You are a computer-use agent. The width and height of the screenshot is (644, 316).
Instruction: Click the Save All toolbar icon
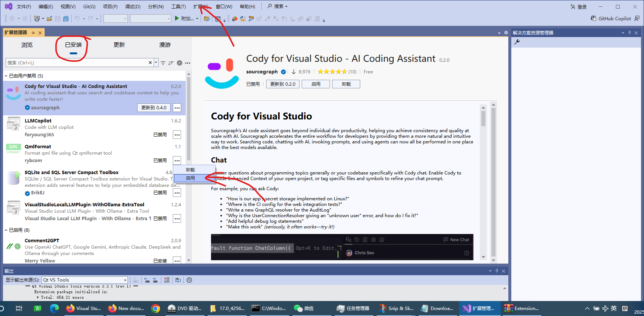click(66, 18)
